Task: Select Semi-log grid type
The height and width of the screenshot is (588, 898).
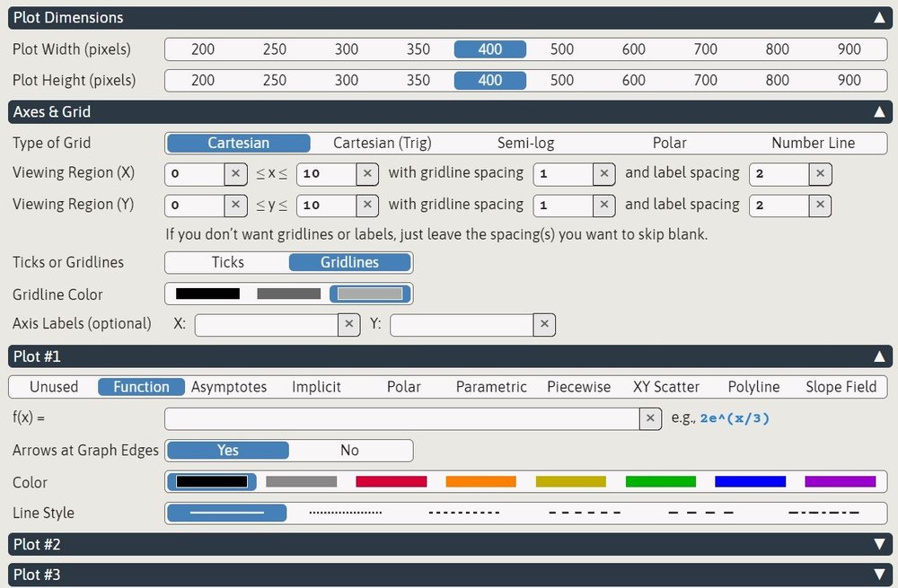Action: [525, 143]
